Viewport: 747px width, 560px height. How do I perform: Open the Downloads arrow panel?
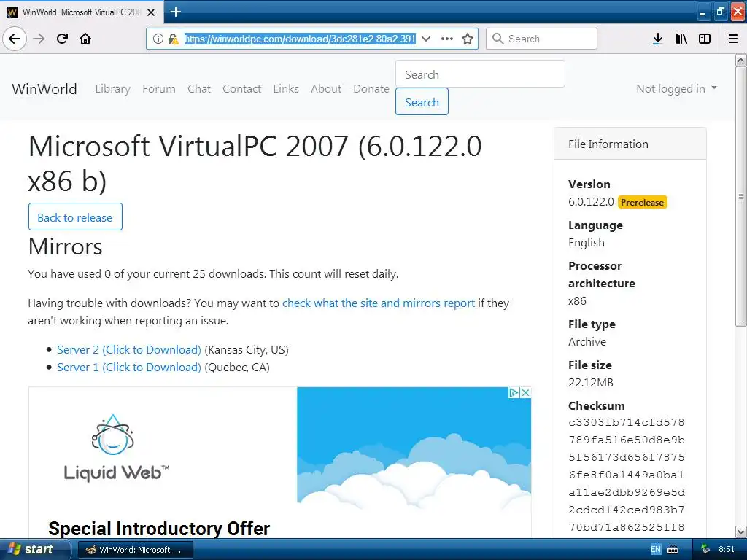(658, 39)
